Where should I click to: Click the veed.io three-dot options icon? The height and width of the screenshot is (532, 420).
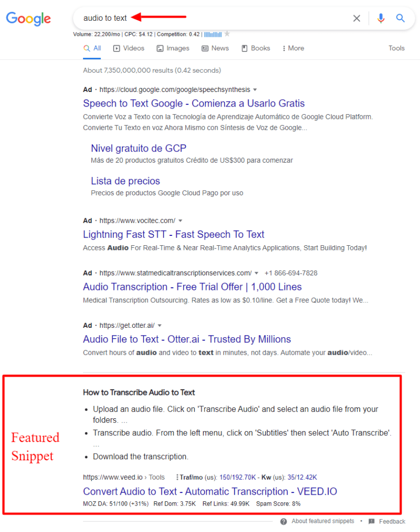point(177,477)
